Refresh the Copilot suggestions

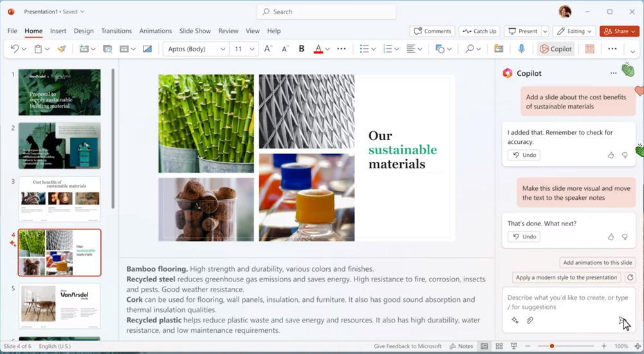point(630,278)
